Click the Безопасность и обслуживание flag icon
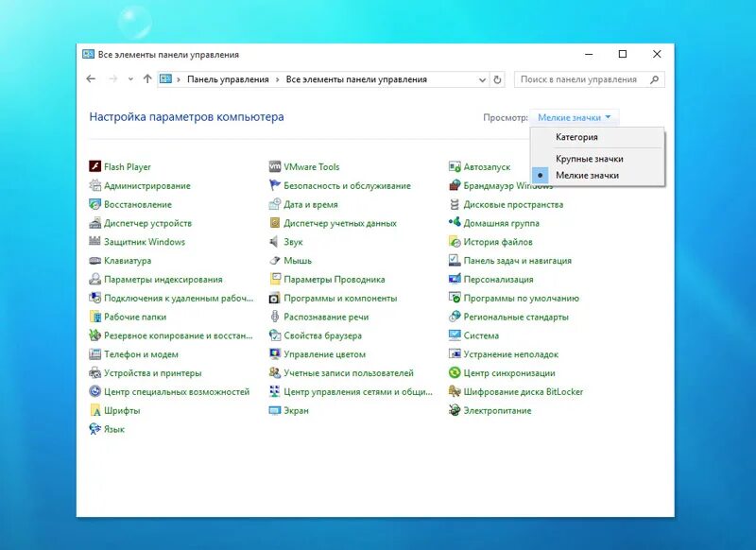This screenshot has width=756, height=550. (x=275, y=185)
